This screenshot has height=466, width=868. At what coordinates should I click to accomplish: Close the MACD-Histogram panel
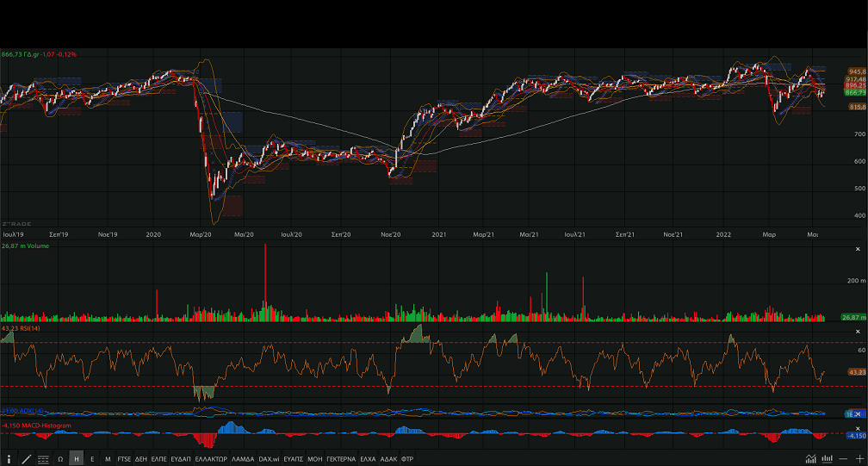click(x=858, y=425)
